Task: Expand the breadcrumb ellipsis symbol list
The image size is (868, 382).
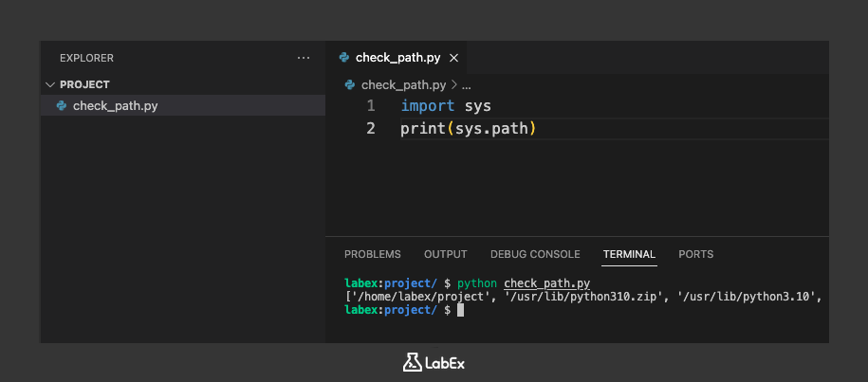Action: (466, 84)
